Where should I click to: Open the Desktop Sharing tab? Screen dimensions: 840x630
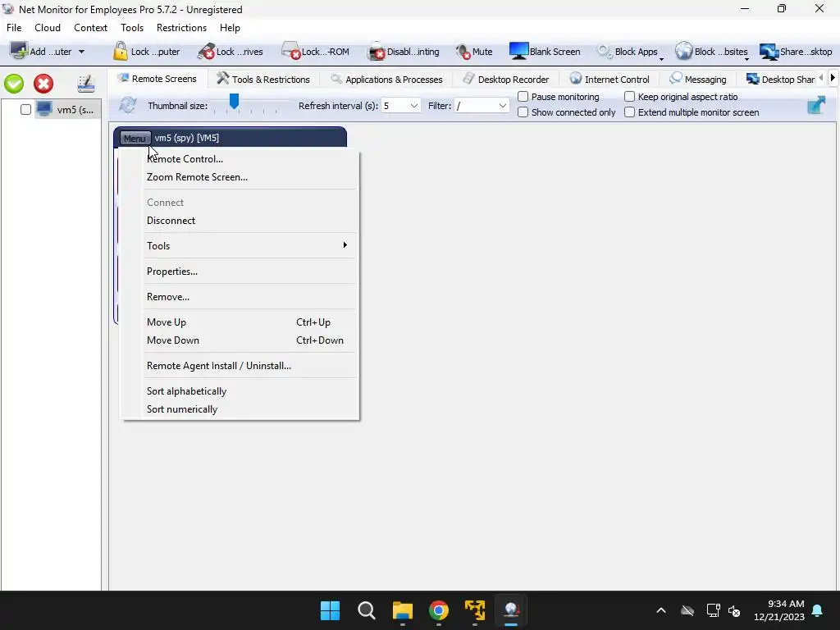(781, 80)
